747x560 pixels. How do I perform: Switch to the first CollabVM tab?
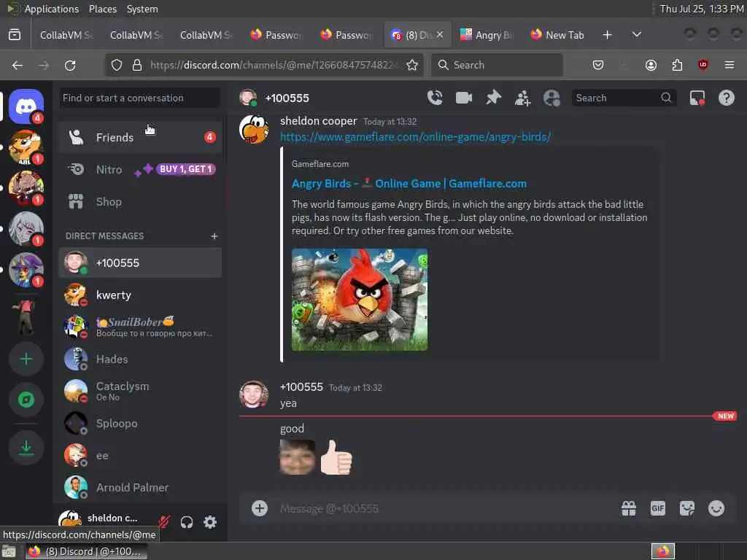(x=66, y=35)
